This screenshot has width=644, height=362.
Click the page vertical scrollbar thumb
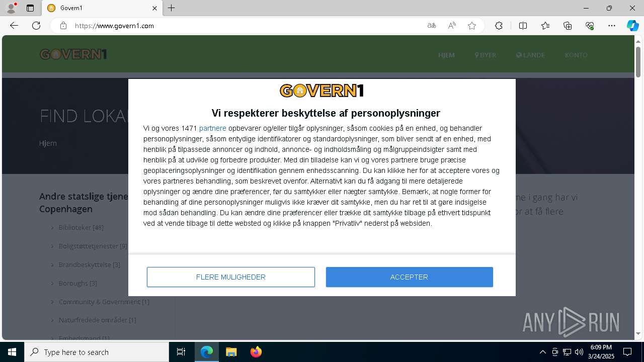(638, 62)
